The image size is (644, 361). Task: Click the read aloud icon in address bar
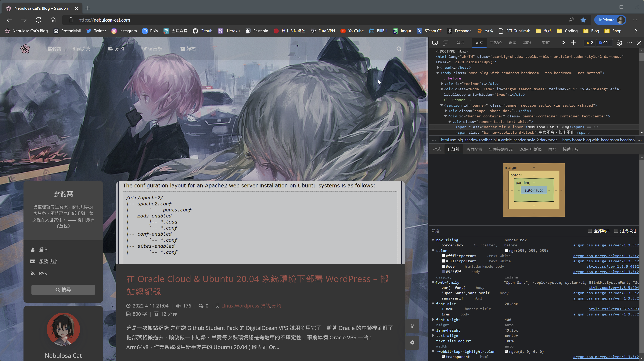[x=571, y=20]
